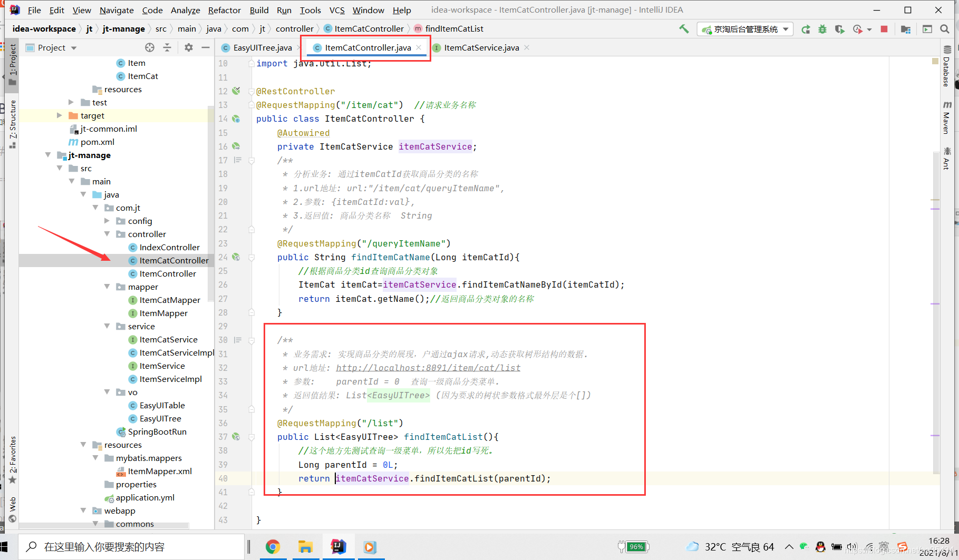
Task: Toggle the Web tool window tab
Action: point(13,509)
